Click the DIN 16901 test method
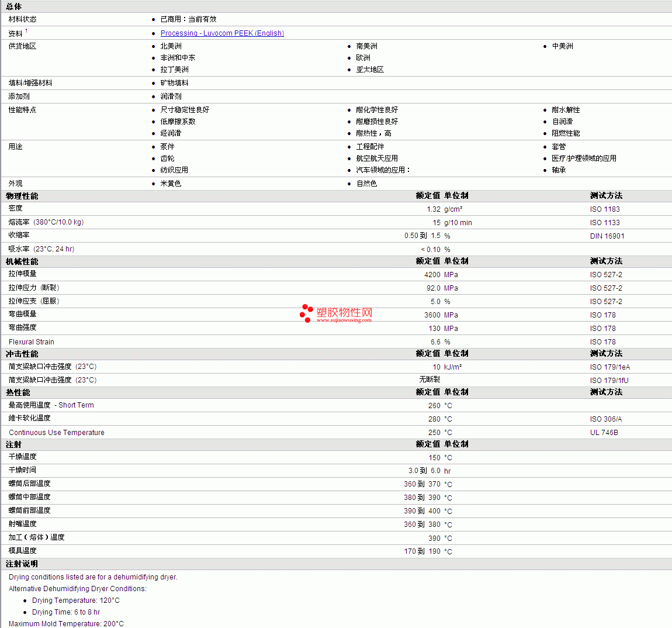Viewport: 672px width, 628px height. pos(607,236)
